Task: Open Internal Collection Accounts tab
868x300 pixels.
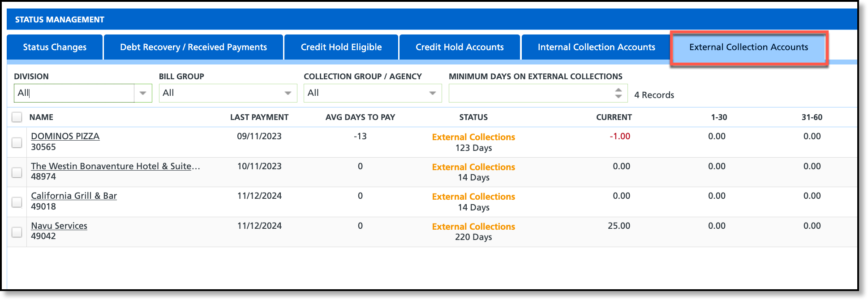Action: pyautogui.click(x=596, y=47)
